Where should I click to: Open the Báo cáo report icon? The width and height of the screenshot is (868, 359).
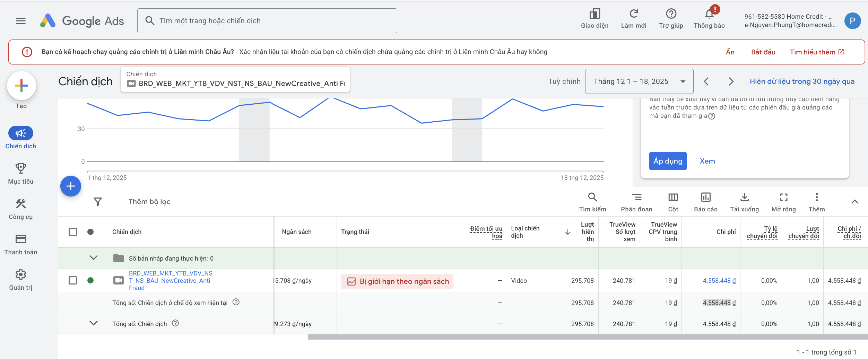pyautogui.click(x=705, y=198)
